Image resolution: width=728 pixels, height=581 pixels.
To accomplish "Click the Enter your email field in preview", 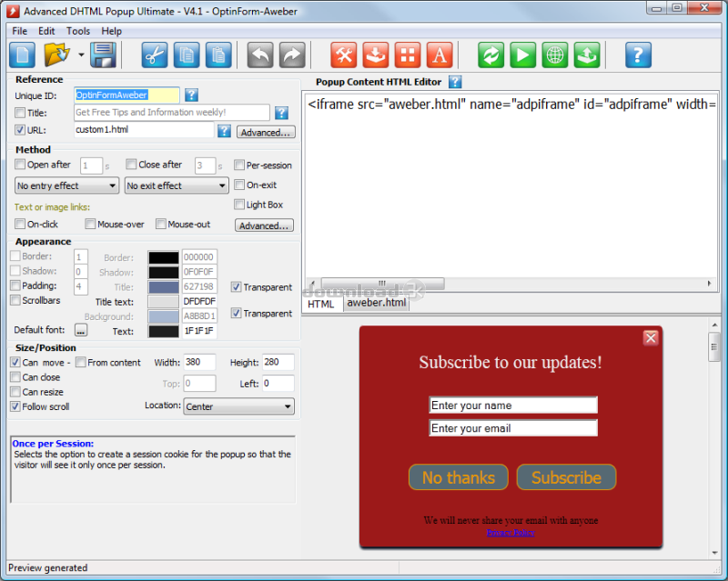I will coord(513,428).
